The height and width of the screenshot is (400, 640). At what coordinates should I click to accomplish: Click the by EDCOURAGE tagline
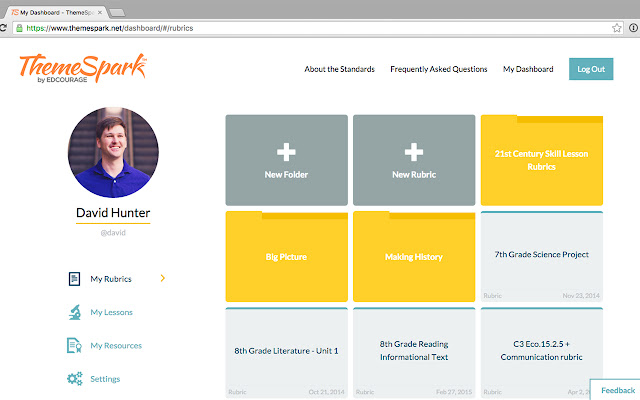pyautogui.click(x=62, y=80)
